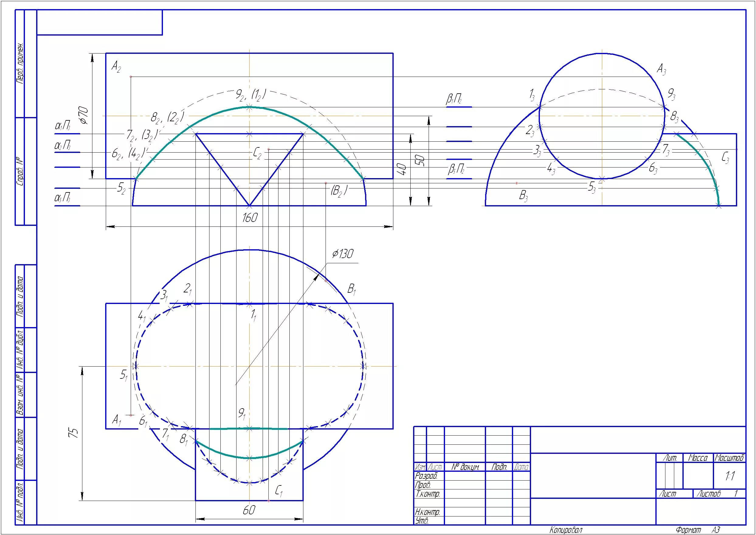
Task: Click the empty top-left designation box
Action: point(99,22)
